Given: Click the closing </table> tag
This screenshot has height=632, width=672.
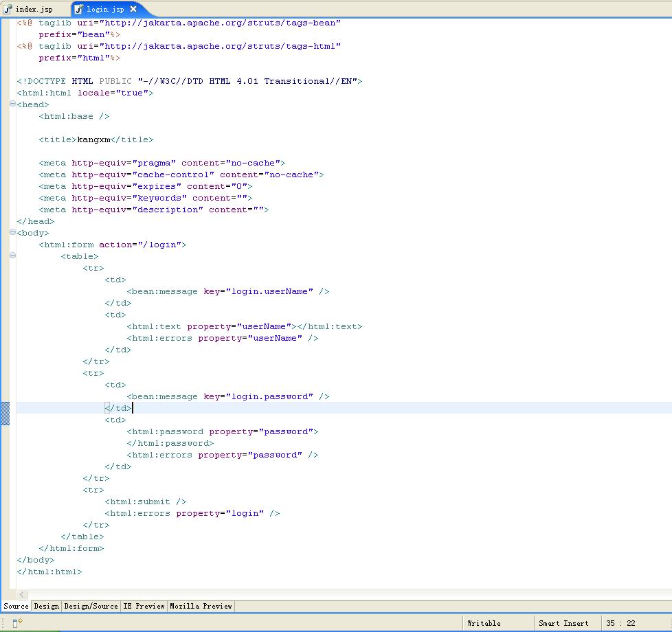Looking at the screenshot, I should point(82,537).
